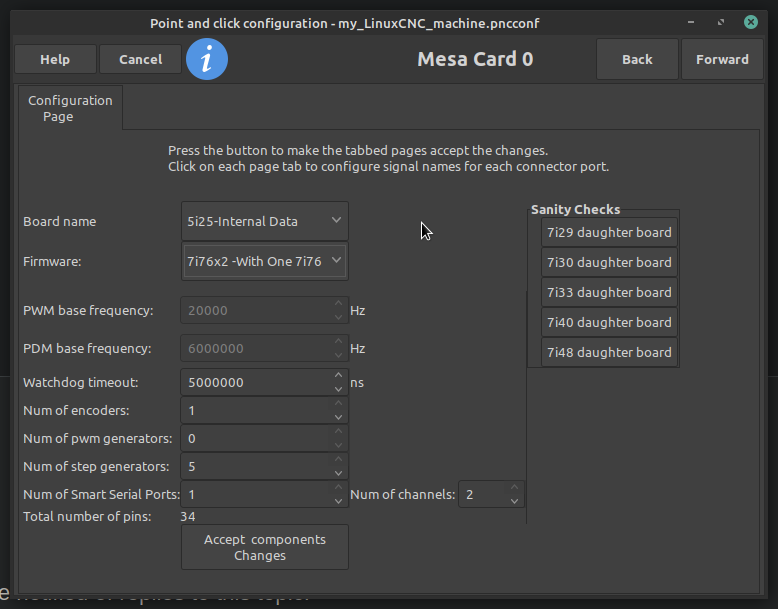Increase Num of encoders value
This screenshot has height=609, width=778.
pyautogui.click(x=338, y=404)
